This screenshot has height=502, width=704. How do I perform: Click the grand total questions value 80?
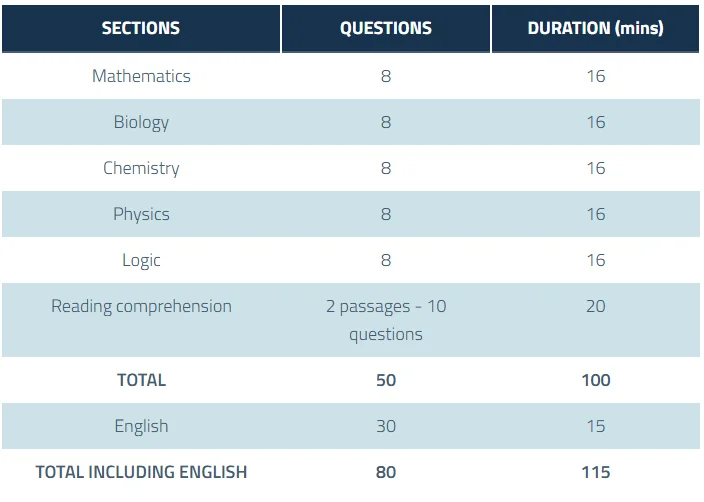386,472
